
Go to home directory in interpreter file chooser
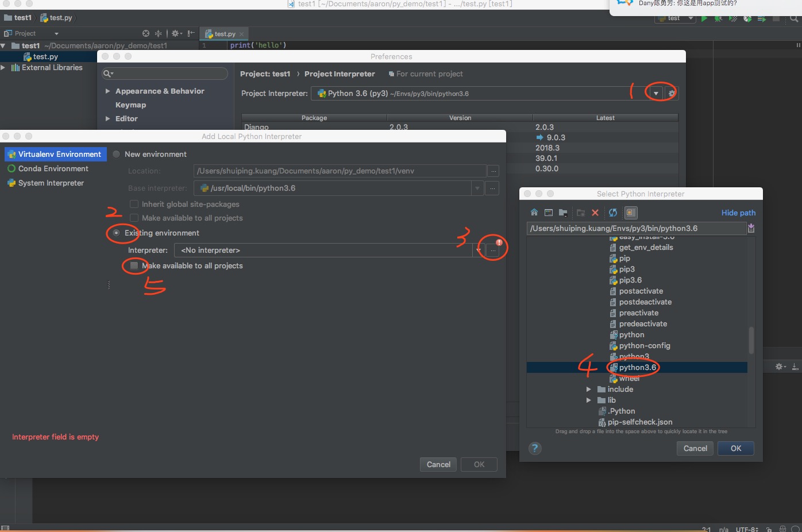(x=534, y=213)
